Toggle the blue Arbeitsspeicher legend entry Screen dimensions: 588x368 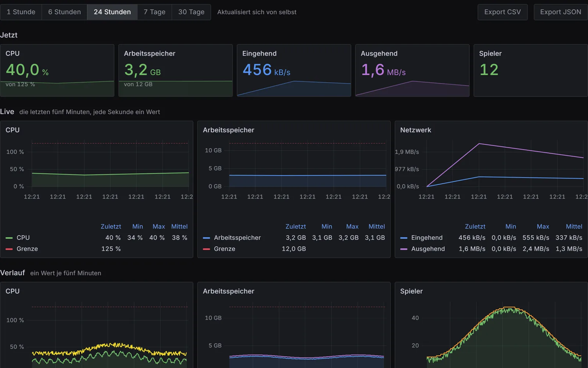[232, 238]
